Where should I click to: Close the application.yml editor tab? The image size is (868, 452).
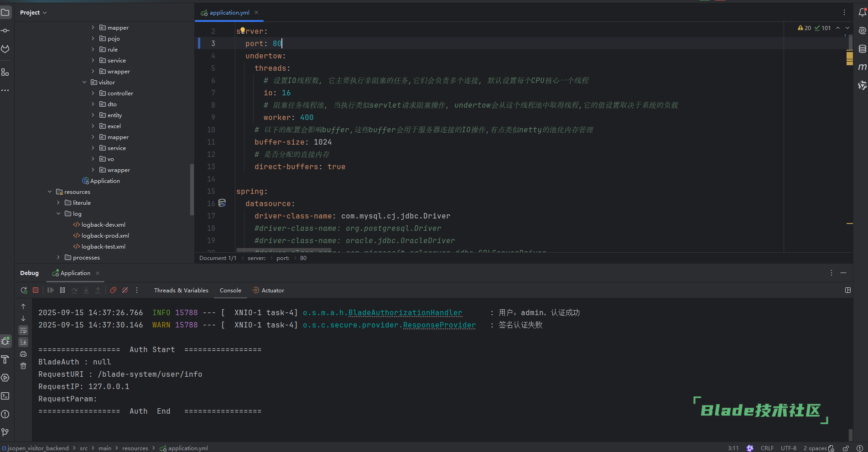pyautogui.click(x=256, y=13)
